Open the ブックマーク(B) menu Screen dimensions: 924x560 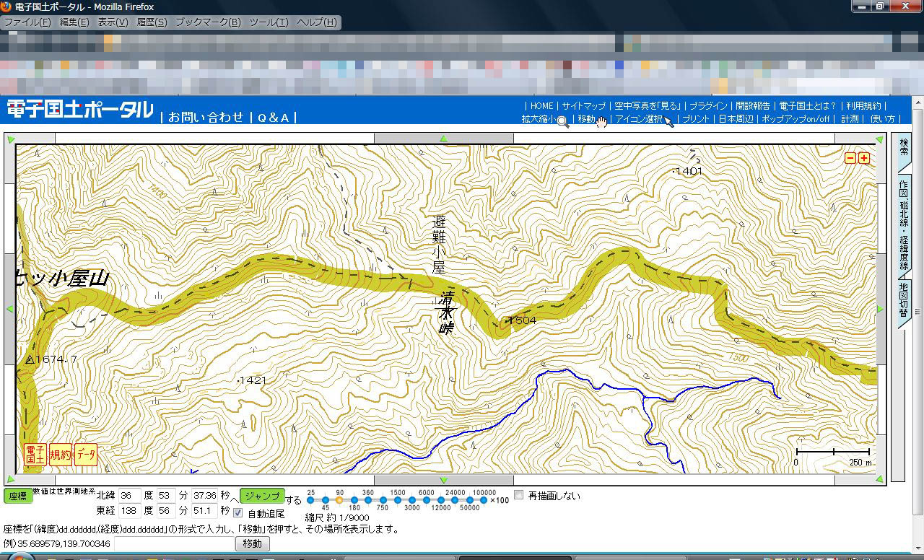pos(208,22)
